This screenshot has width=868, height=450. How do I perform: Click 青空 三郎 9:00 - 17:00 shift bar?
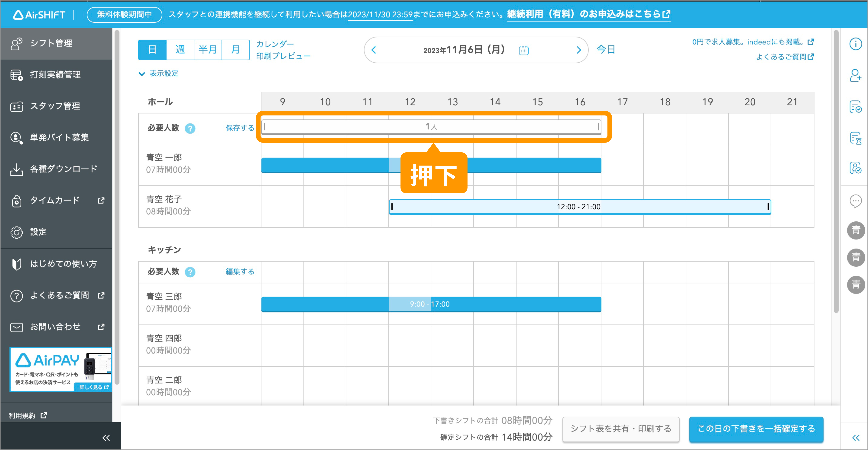tap(431, 304)
